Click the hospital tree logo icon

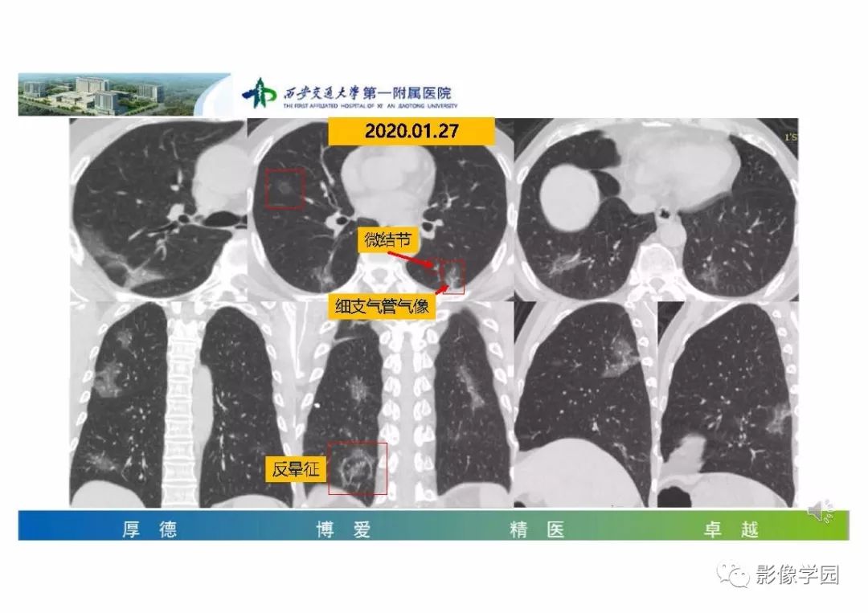pos(259,93)
